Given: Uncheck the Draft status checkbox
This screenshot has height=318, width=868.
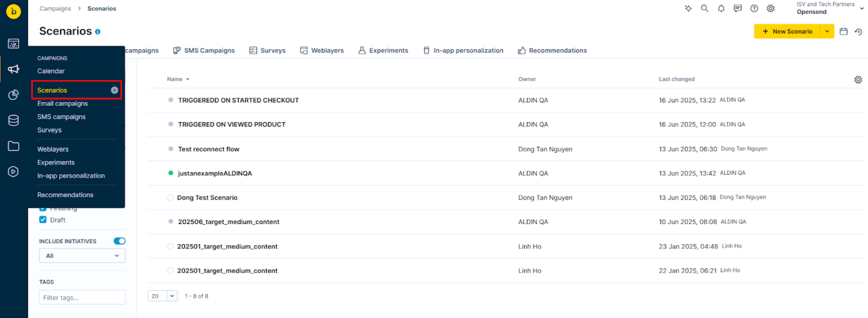Looking at the screenshot, I should pos(43,220).
